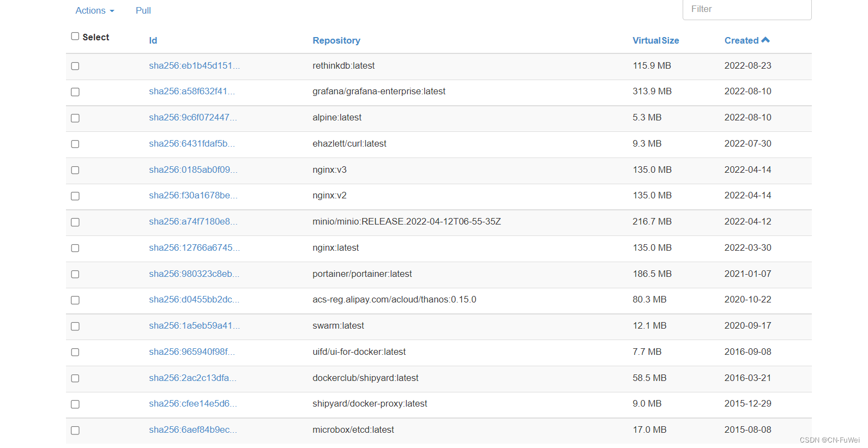Select grafana/grafana-enterprise:latest repository text

(x=379, y=91)
